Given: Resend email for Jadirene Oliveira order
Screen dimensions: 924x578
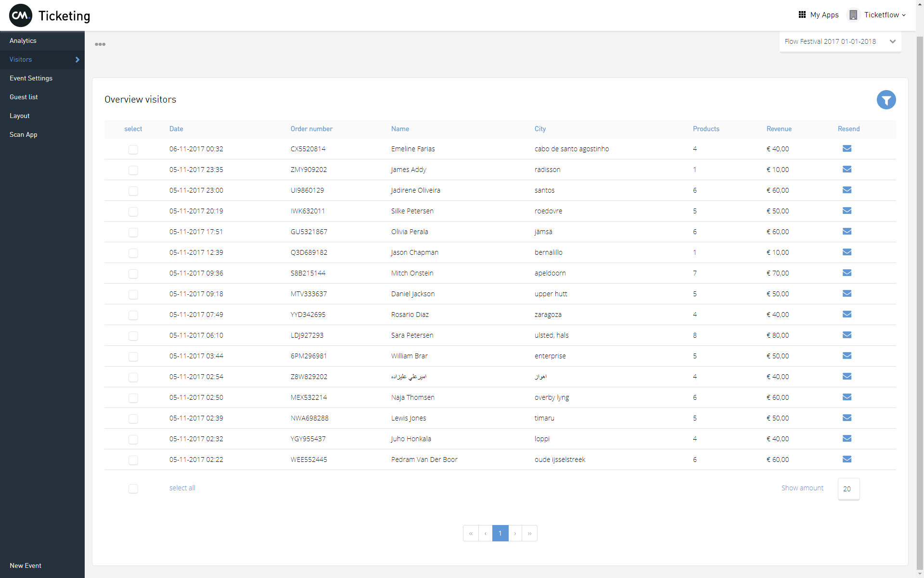Looking at the screenshot, I should (x=847, y=190).
